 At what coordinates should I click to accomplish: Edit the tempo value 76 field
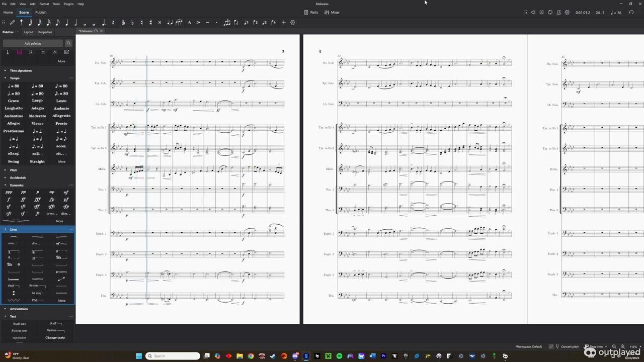[x=616, y=13]
